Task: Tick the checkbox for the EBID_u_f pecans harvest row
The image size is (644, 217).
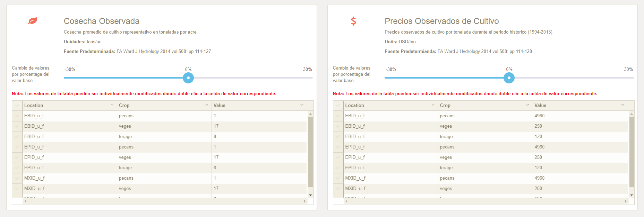Action: tap(17, 116)
